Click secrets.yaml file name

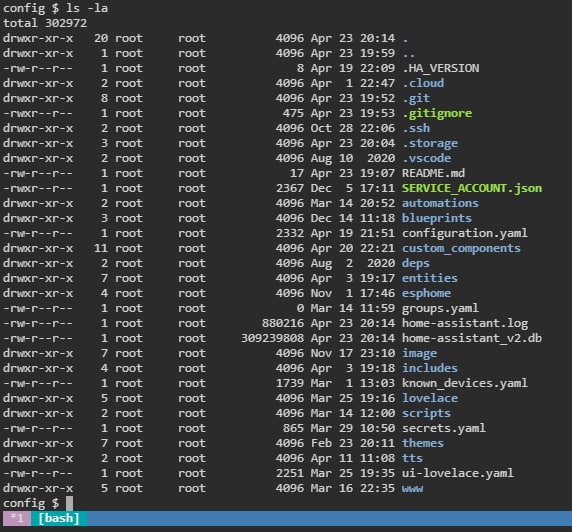[x=444, y=428]
